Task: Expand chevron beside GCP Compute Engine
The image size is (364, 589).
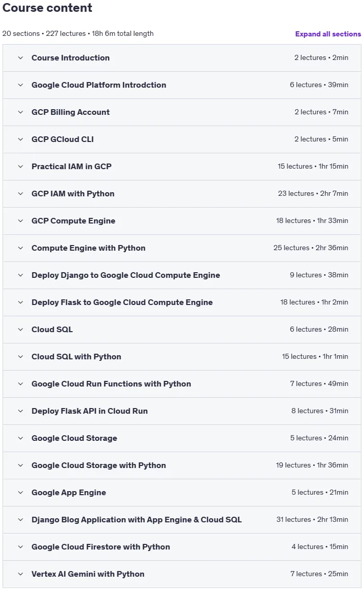Action: [x=21, y=221]
